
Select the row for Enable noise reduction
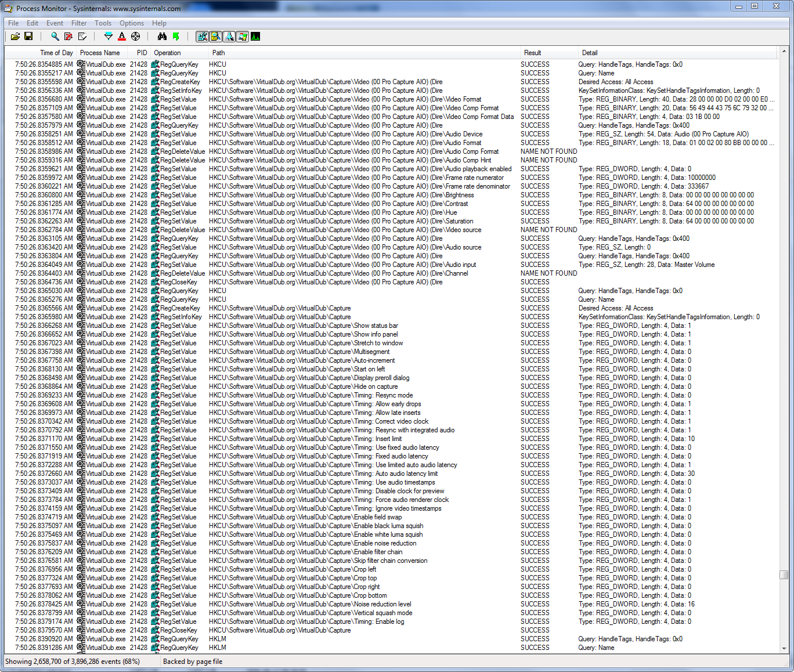[392, 543]
